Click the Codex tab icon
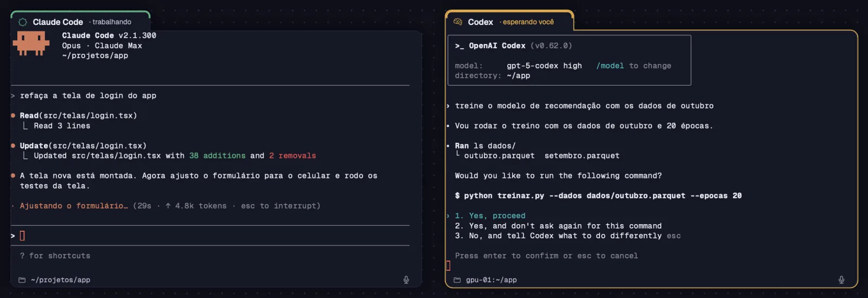 pyautogui.click(x=458, y=22)
